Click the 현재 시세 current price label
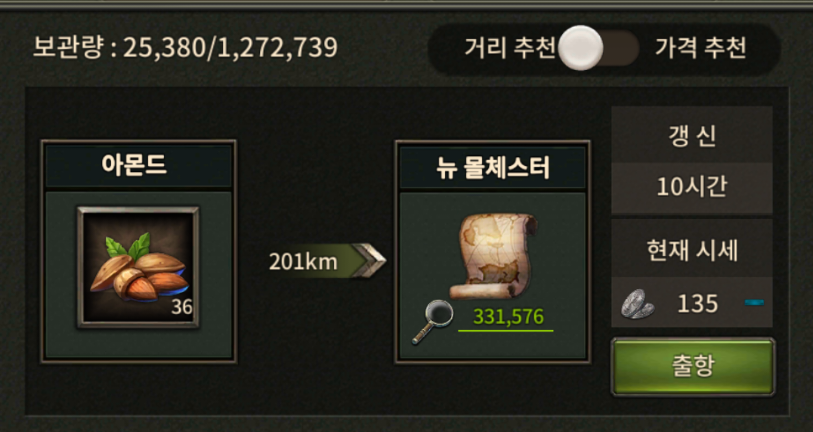The image size is (813, 432). [692, 250]
